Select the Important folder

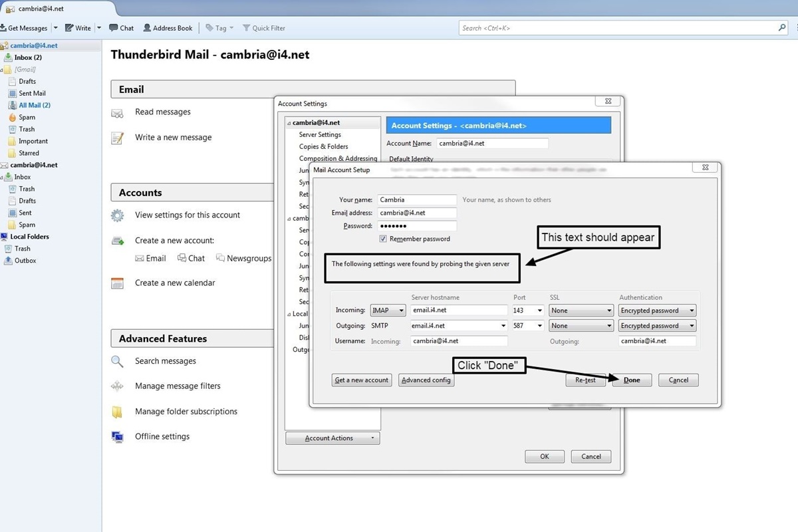pyautogui.click(x=33, y=141)
